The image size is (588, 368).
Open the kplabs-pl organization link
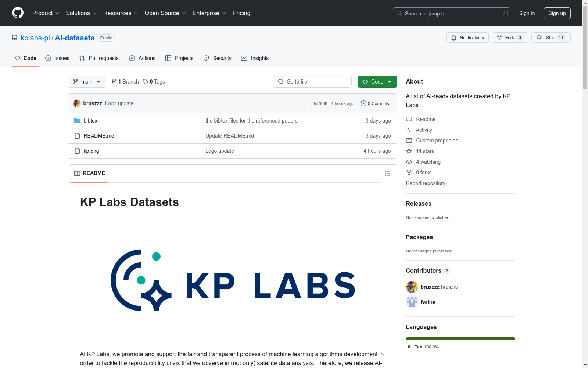[35, 38]
